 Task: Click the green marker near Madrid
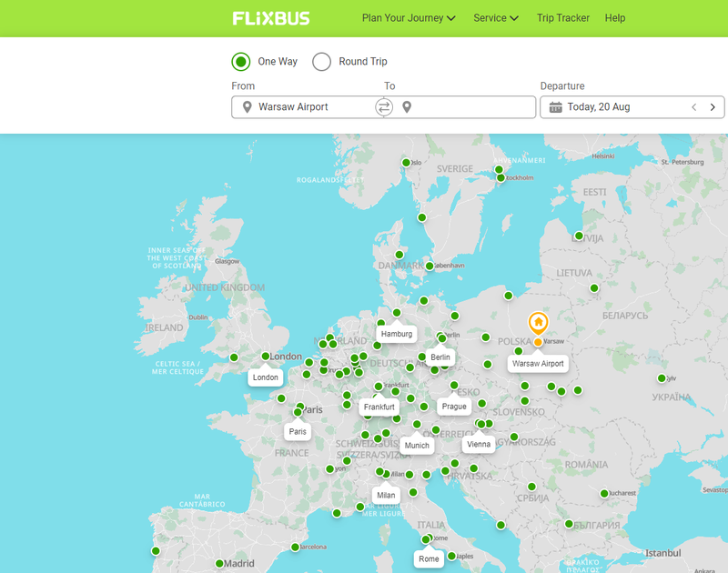[219, 562]
